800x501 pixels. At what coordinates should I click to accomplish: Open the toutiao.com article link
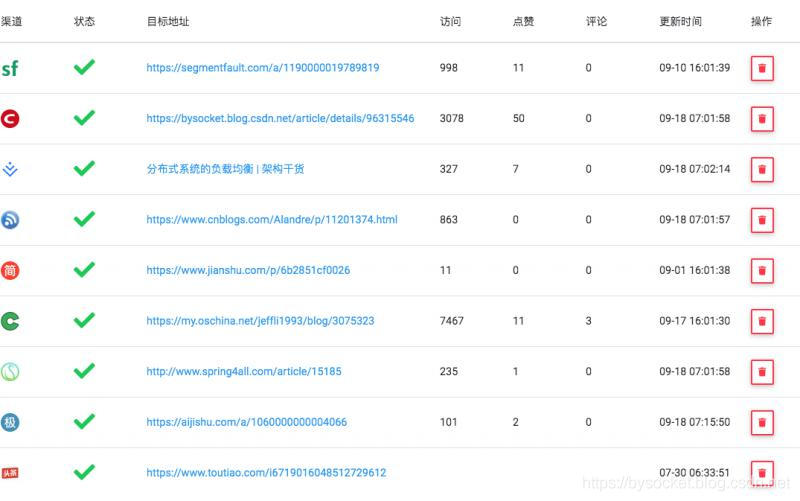266,472
